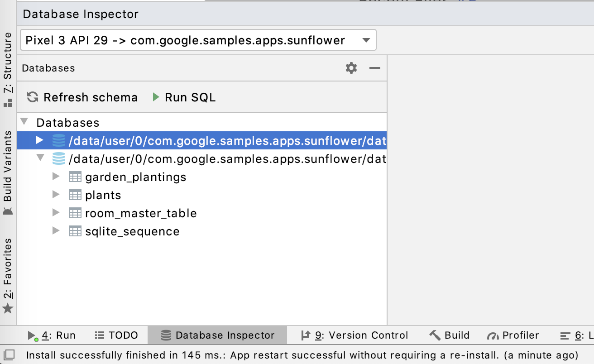Click the highlighted database icon in the tree
This screenshot has height=364, width=594.
[x=58, y=141]
